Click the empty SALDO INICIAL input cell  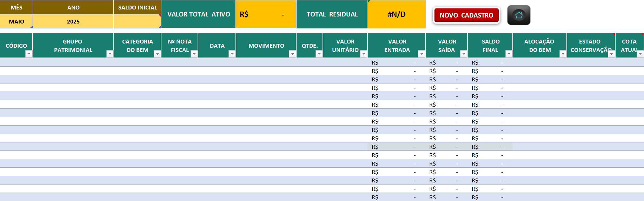[137, 21]
